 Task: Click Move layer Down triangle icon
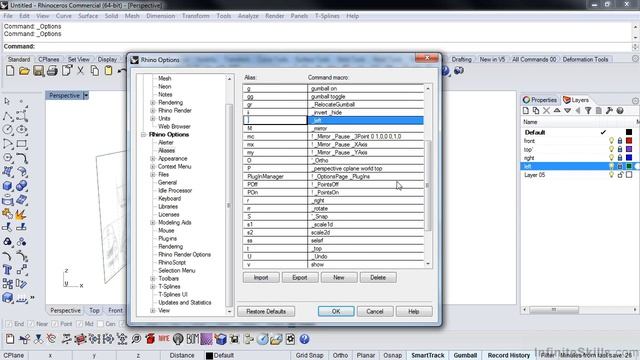pos(567,111)
